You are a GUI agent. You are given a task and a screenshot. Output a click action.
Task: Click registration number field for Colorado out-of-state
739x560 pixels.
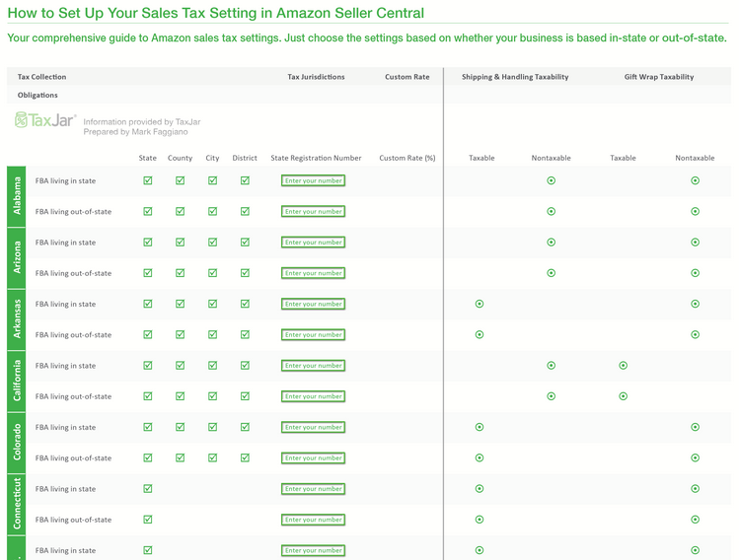tap(314, 457)
